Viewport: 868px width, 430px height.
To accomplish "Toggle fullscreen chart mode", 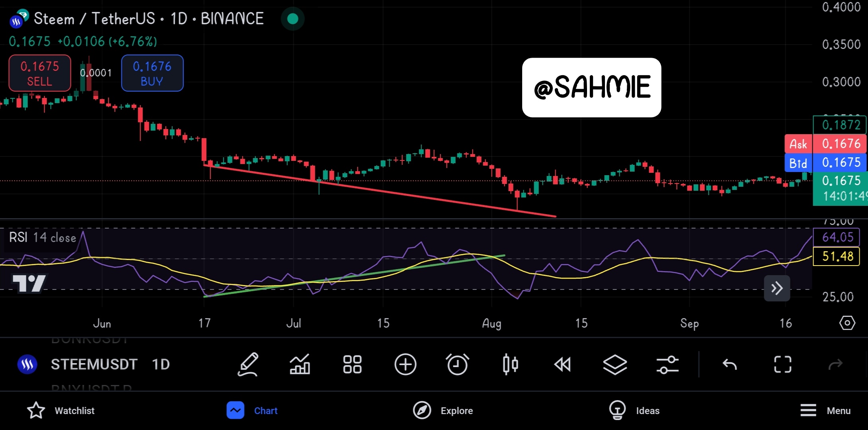I will point(782,364).
